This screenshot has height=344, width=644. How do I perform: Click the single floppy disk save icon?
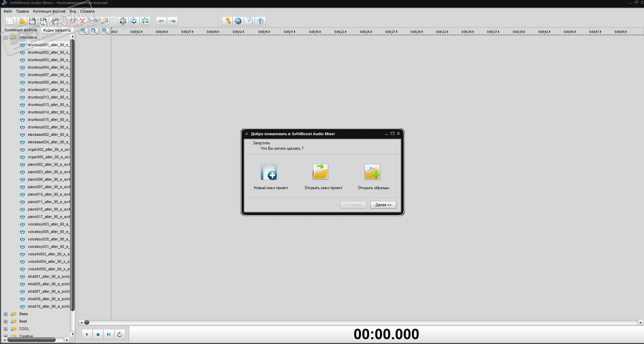click(x=33, y=21)
